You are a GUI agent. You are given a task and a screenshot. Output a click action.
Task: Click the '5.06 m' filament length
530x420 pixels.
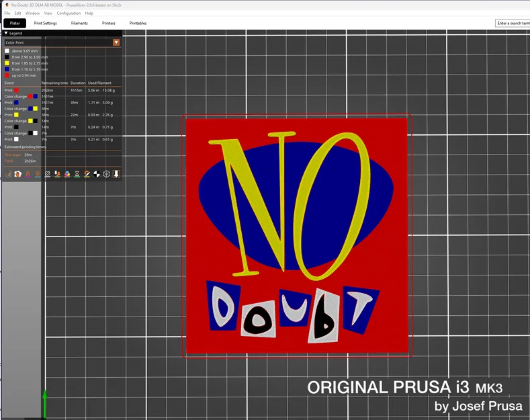click(x=93, y=90)
